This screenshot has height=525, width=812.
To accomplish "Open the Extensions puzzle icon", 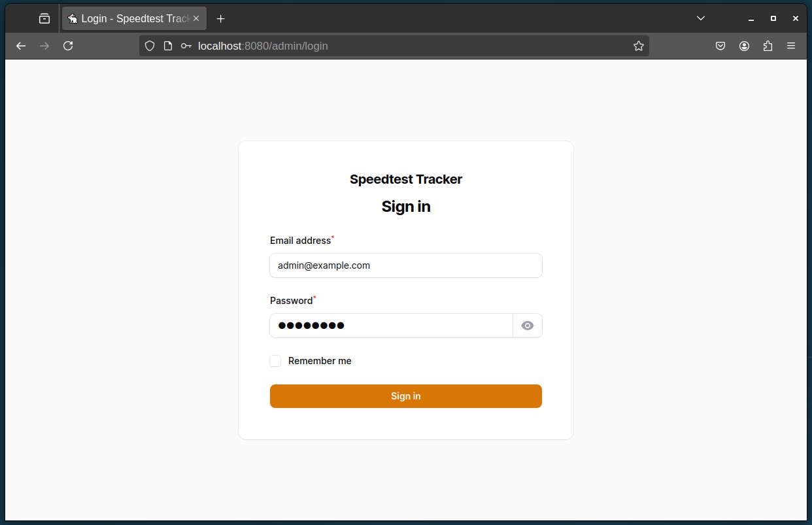I will (x=768, y=46).
